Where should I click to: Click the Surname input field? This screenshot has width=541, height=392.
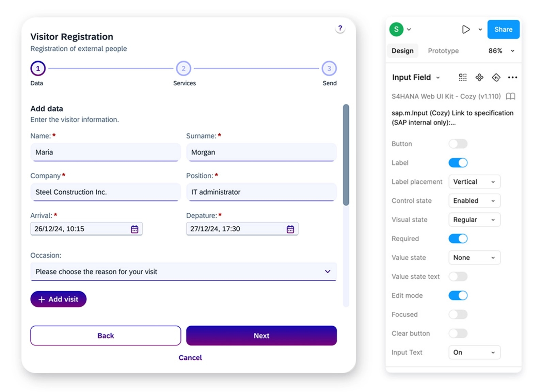(x=261, y=152)
